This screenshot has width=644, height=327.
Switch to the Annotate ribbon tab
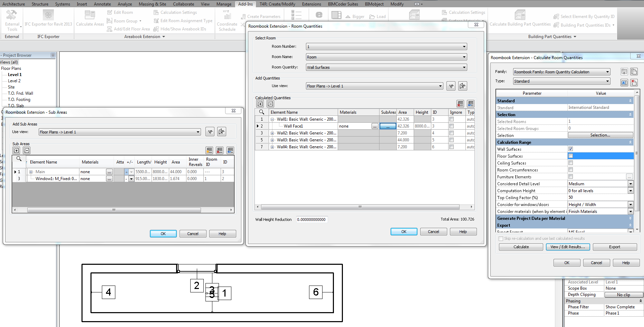(102, 4)
